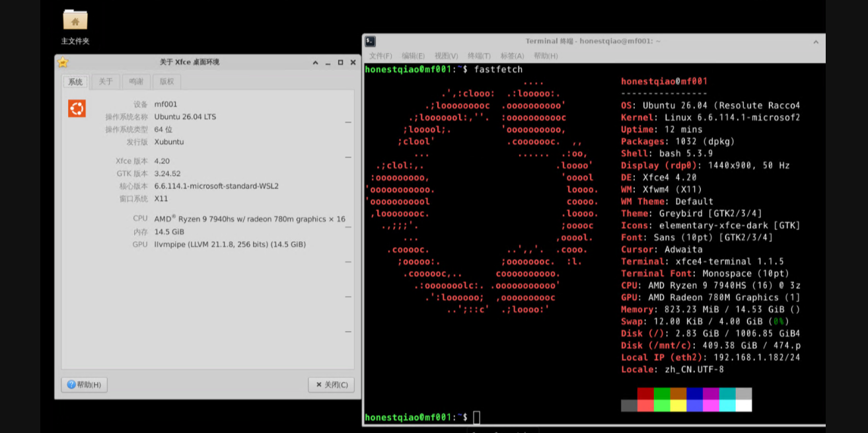Click the Theme Greybird line in terminal
The image size is (868, 433).
692,214
